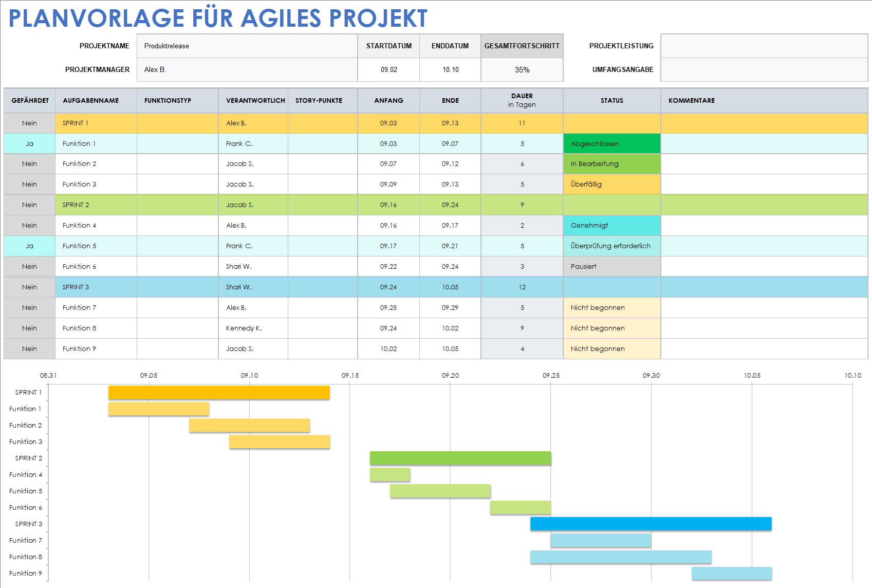Screen dimensions: 872x588
Task: Select duration value 12 in SPRINT 3 row
Action: pyautogui.click(x=522, y=287)
